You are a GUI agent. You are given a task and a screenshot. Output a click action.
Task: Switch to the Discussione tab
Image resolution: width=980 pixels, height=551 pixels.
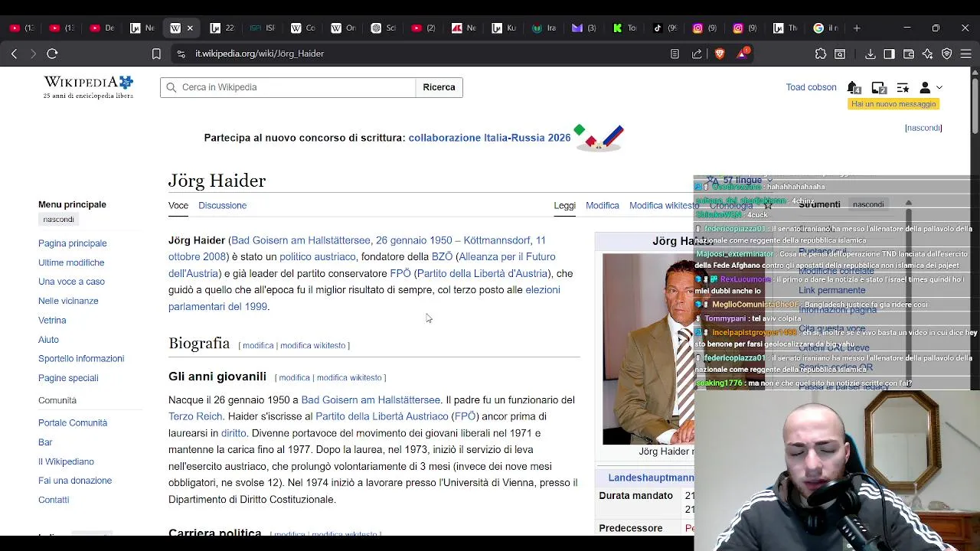tap(222, 205)
